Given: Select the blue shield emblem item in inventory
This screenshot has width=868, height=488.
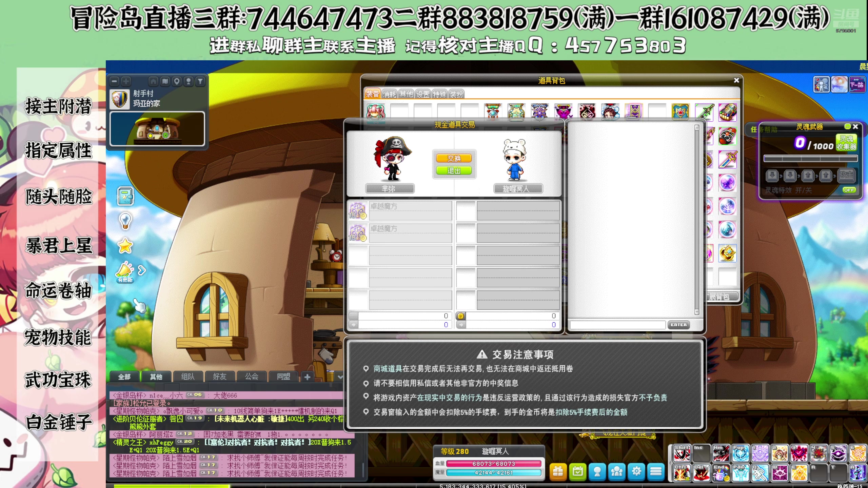Looking at the screenshot, I should [x=680, y=111].
